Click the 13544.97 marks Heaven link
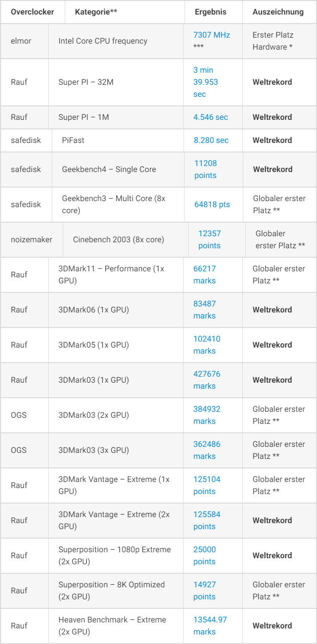The height and width of the screenshot is (644, 317). coord(210,626)
